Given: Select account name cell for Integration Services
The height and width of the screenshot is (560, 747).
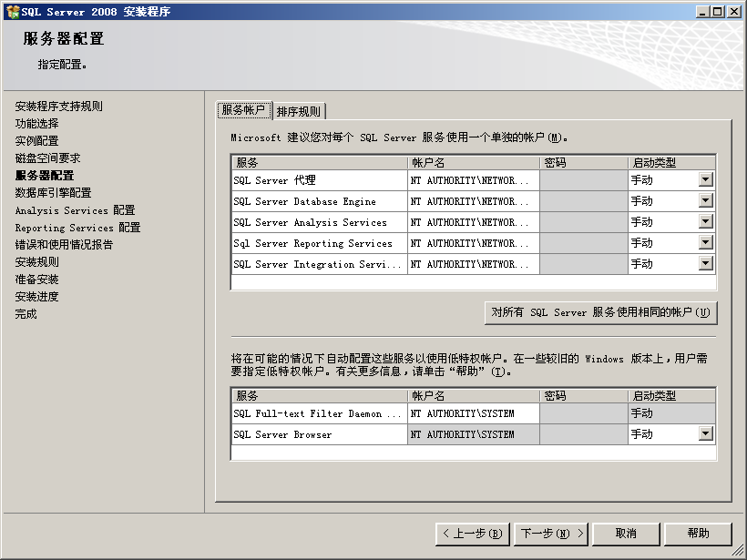Looking at the screenshot, I should coord(474,264).
